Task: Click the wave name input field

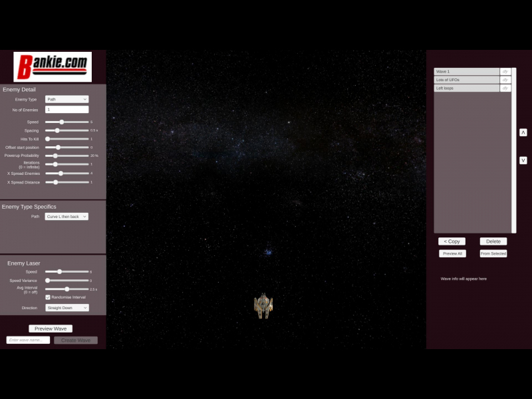Action: click(28, 340)
